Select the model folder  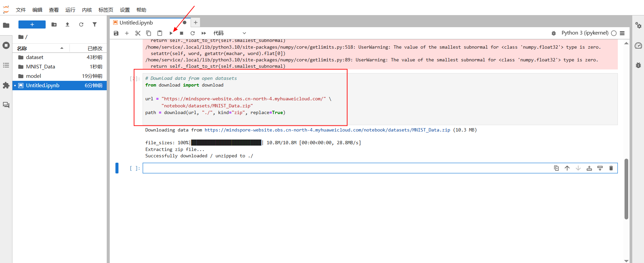pyautogui.click(x=60, y=76)
